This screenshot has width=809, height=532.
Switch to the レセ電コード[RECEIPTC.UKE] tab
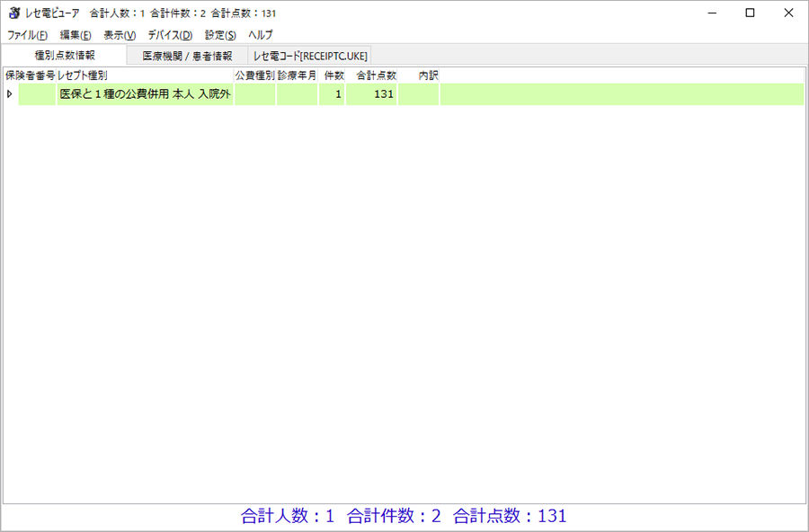310,56
